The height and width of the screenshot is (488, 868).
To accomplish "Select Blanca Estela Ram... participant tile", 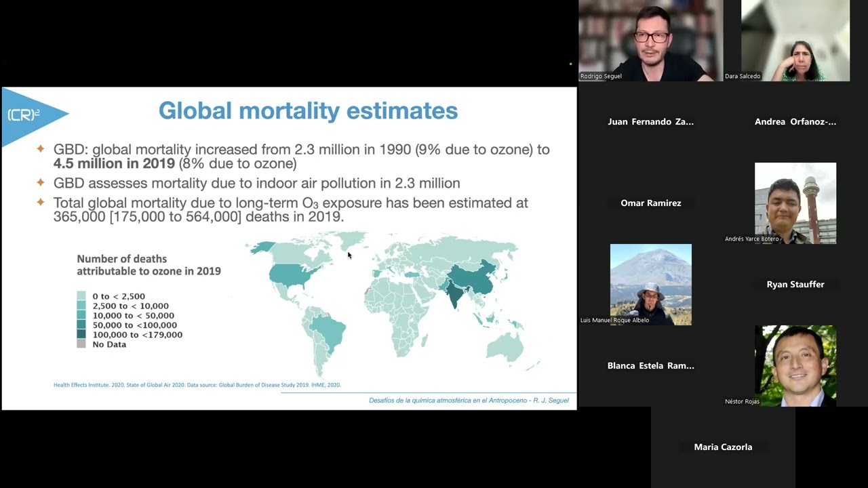I will point(650,366).
